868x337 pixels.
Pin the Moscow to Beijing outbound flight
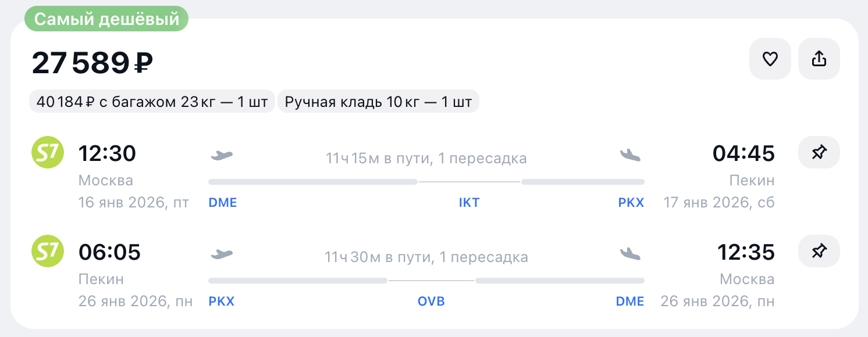(x=819, y=153)
